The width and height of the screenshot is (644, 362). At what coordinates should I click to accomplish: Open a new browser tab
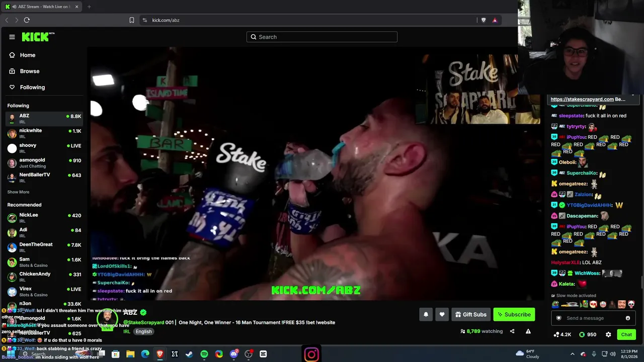[89, 7]
